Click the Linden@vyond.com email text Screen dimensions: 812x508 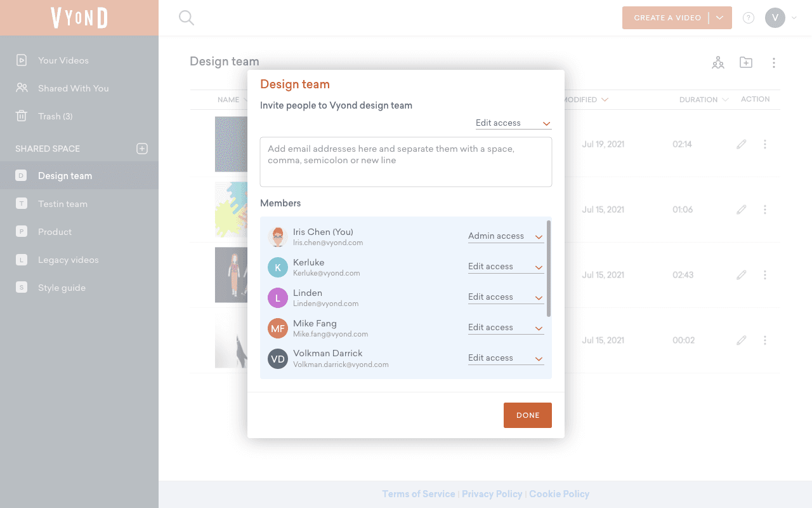pyautogui.click(x=326, y=304)
